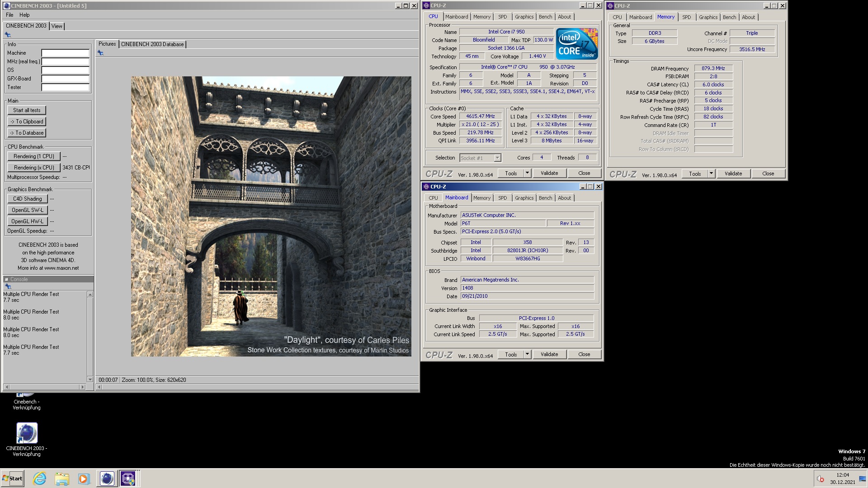Open the Start menu

(13, 479)
